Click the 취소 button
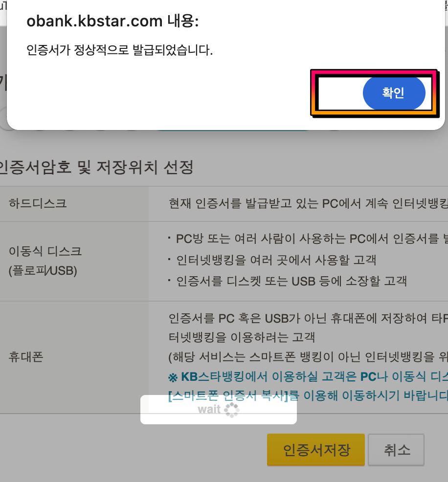Viewport: 448px width, 482px height. tap(396, 450)
